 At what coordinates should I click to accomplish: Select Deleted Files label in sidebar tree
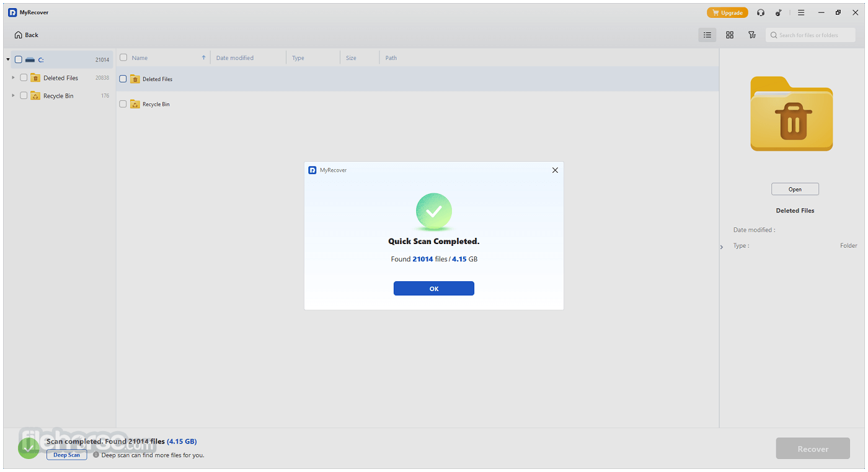click(61, 78)
